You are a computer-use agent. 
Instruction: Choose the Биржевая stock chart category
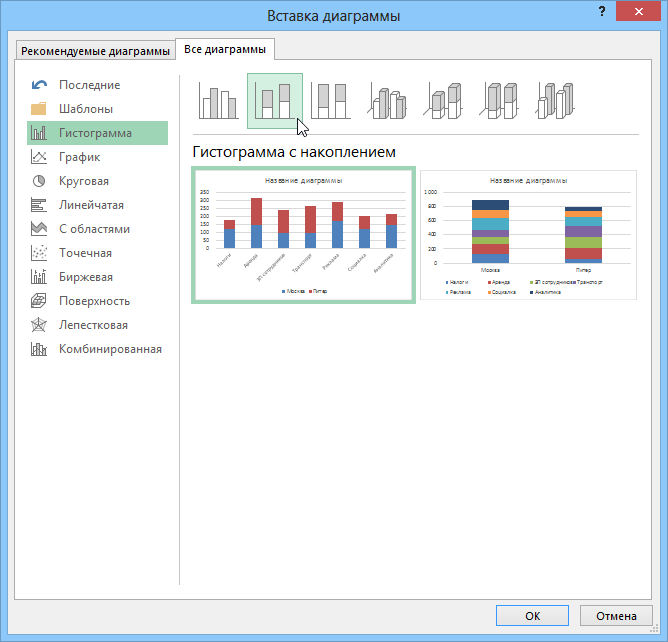85,277
